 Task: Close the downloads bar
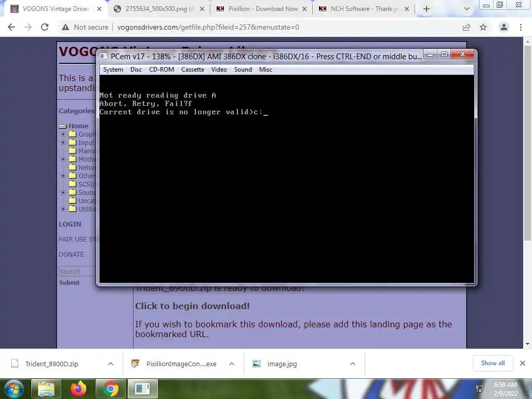[523, 363]
